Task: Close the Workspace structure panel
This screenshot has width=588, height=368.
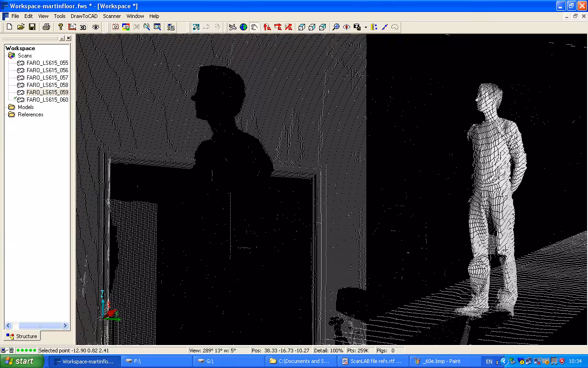Action: point(68,38)
